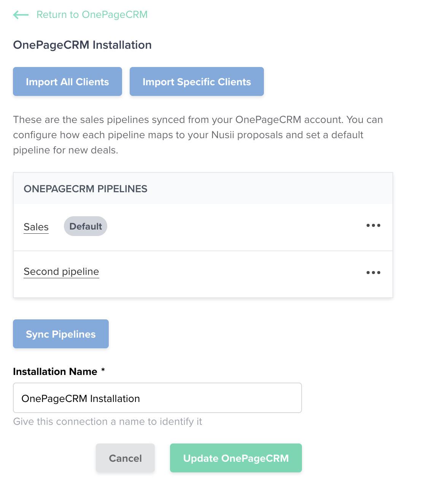Click the Import All Clients button

(67, 81)
